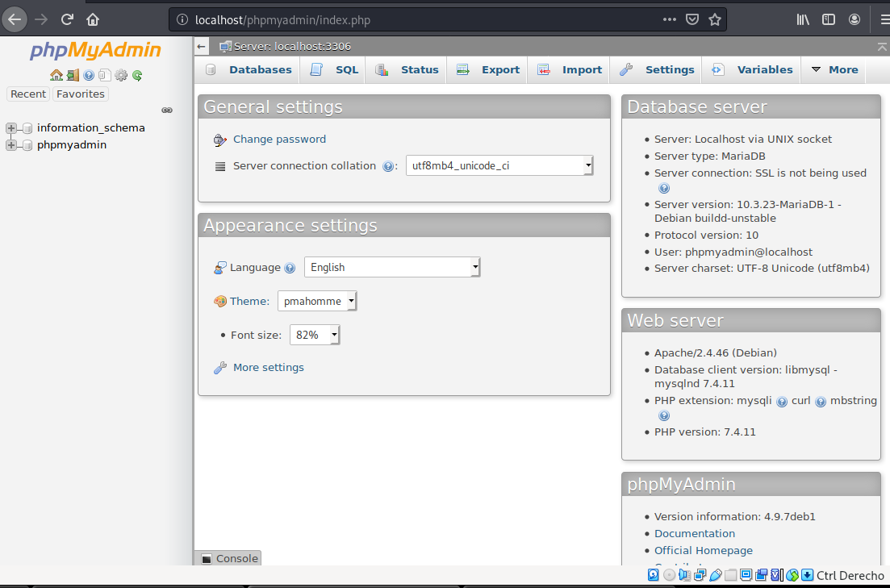Screen dimensions: 890x588
Task: Switch to the Favorites tab
Action: [80, 94]
